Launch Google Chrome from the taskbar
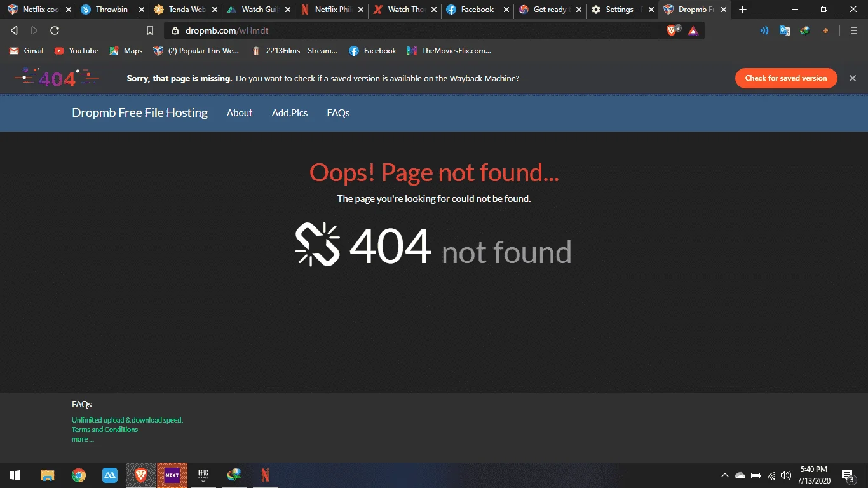Viewport: 868px width, 488px height. tap(79, 475)
